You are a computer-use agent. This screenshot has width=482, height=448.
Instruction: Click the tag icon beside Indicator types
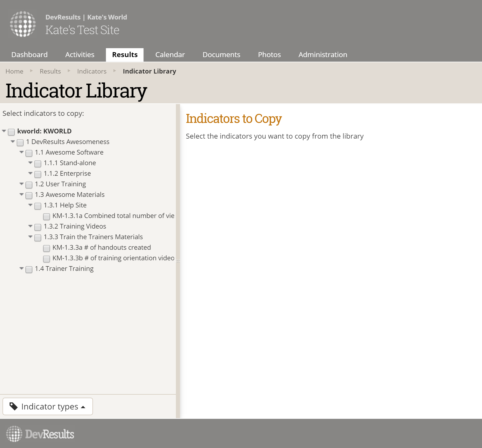coord(14,406)
